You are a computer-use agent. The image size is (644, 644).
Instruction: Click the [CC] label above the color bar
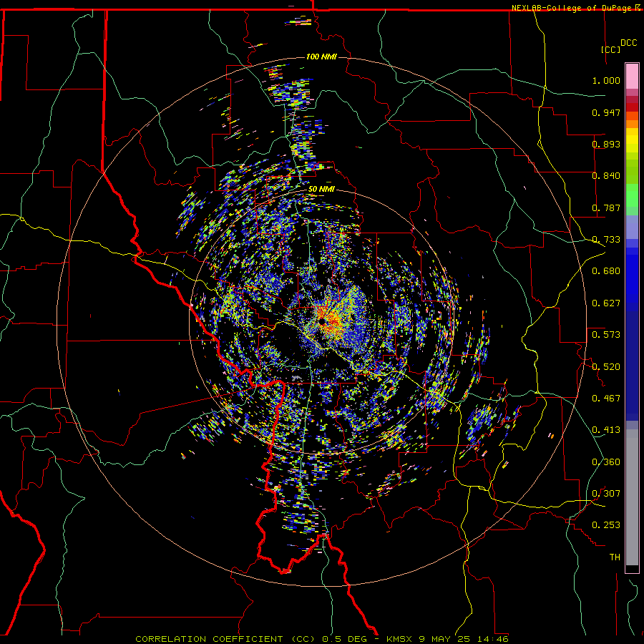(x=610, y=49)
